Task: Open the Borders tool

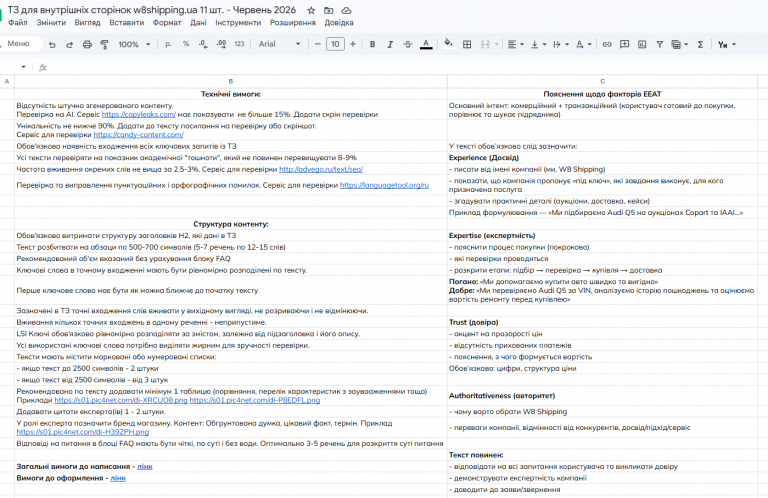Action: (467, 45)
